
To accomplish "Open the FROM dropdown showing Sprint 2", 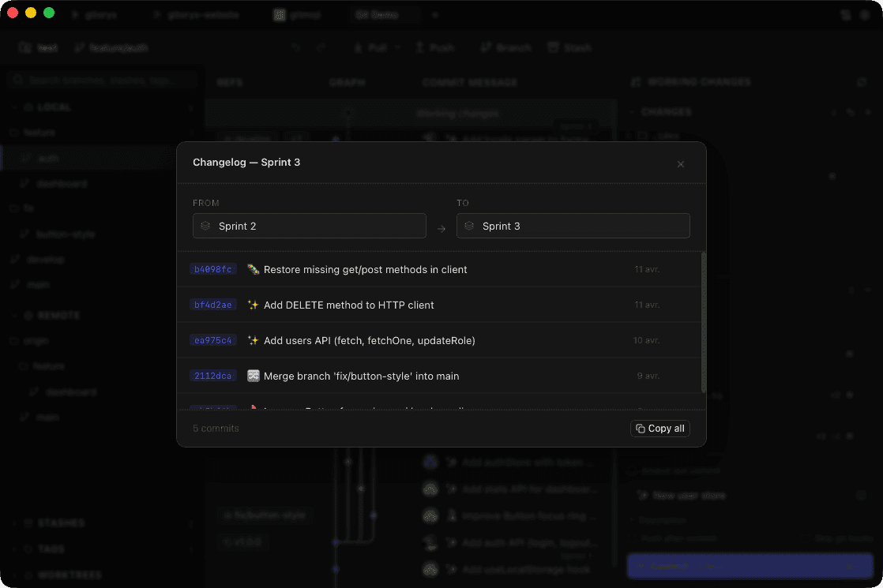I will pyautogui.click(x=309, y=226).
